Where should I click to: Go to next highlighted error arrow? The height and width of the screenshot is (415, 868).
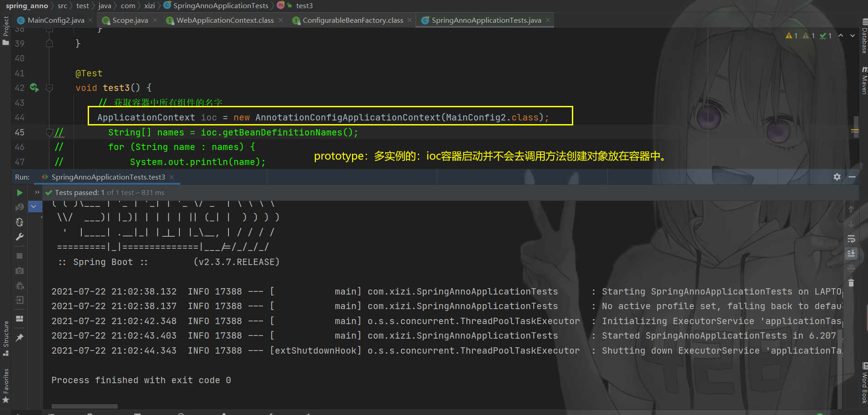click(x=853, y=35)
